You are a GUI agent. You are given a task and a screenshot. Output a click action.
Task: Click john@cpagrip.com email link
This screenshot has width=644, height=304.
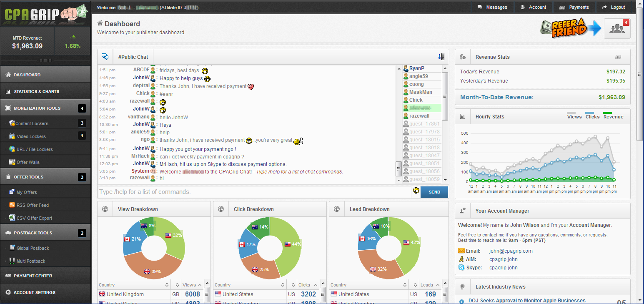[511, 251]
